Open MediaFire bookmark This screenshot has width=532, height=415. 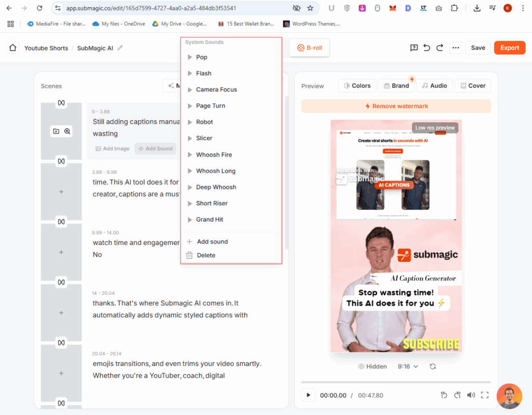(56, 24)
